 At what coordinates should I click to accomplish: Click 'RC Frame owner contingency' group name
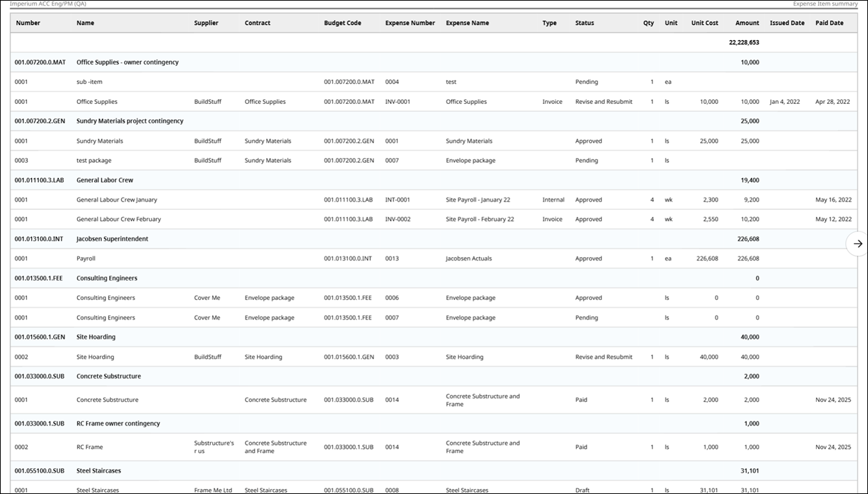coord(118,423)
